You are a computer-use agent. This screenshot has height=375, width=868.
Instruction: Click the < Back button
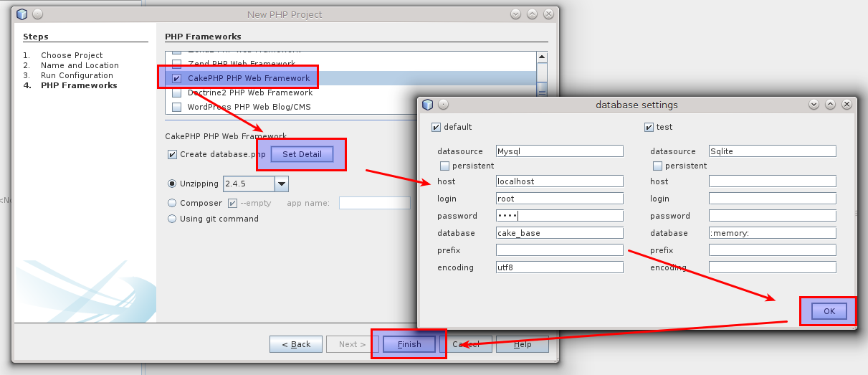click(296, 344)
